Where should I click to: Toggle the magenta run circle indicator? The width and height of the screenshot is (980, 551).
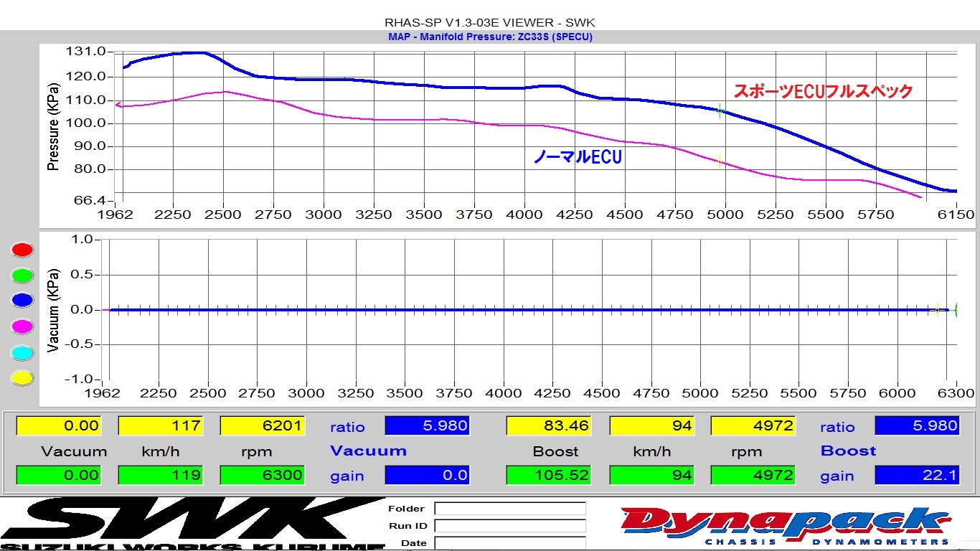pos(22,327)
